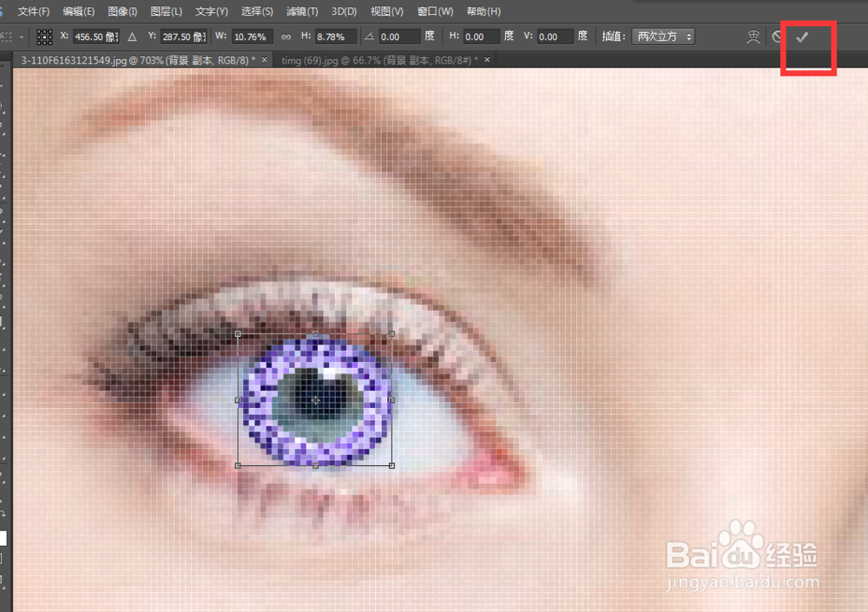This screenshot has height=612, width=868.
Task: Open the 文字(Y) menu
Action: point(212,11)
